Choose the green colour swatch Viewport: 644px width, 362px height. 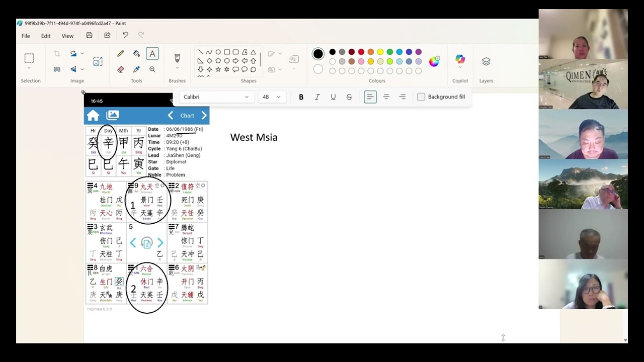click(x=390, y=52)
